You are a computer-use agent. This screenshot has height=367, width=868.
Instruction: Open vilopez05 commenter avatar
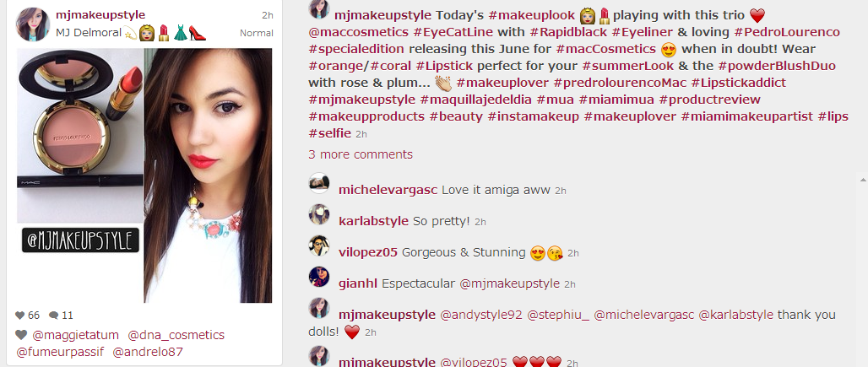point(319,246)
